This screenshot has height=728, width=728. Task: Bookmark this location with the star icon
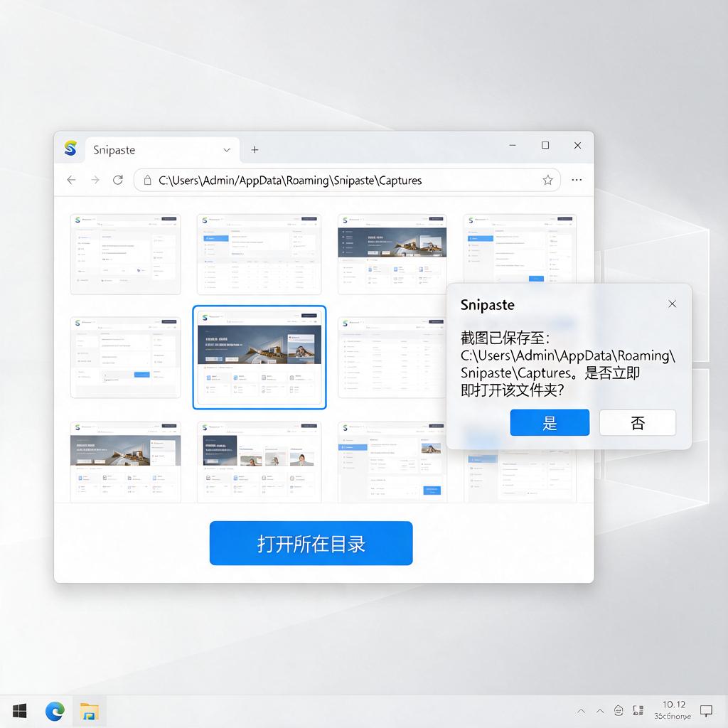[x=548, y=180]
